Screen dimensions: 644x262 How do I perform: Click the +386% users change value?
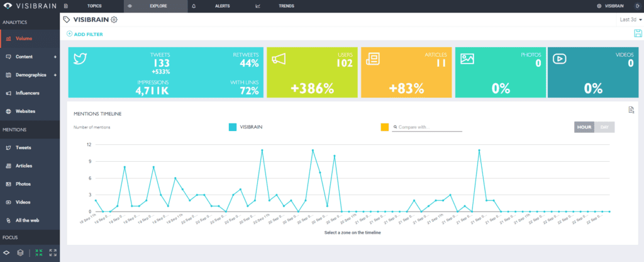coord(312,88)
